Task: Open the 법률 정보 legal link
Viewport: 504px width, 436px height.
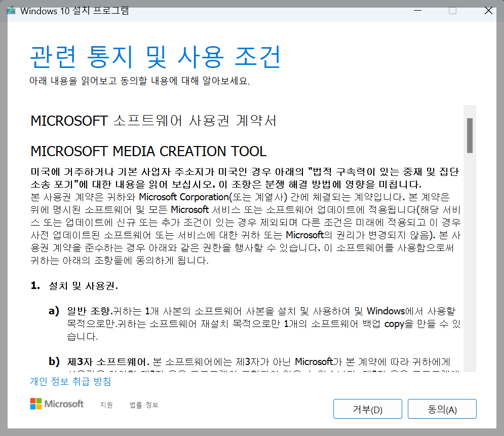Action: point(144,405)
